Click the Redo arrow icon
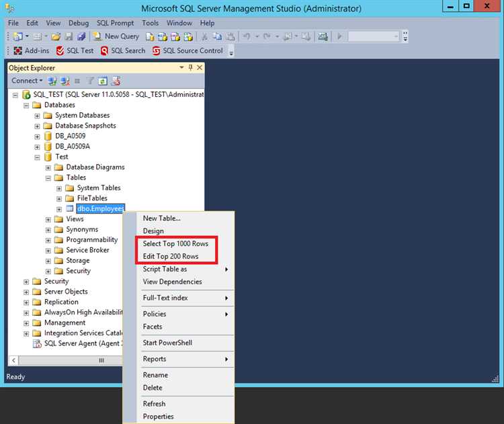This screenshot has height=424, width=504. [267, 37]
